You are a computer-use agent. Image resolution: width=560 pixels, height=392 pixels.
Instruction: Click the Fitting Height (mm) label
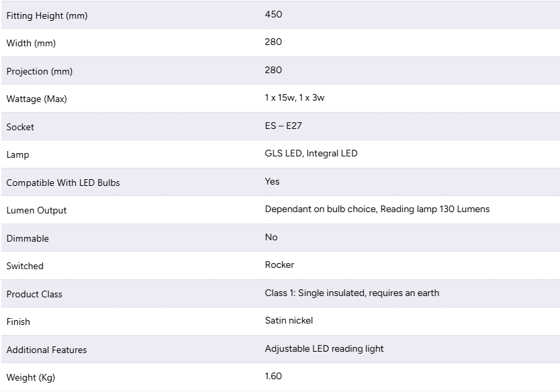(47, 15)
